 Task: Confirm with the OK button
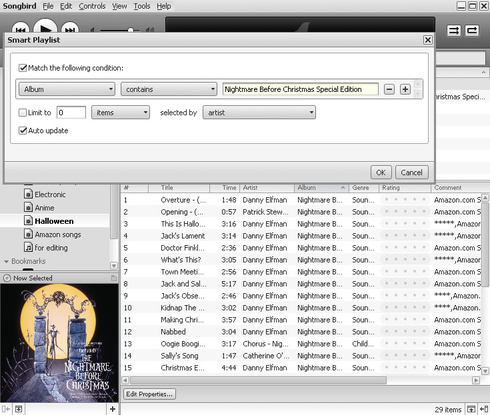click(x=381, y=172)
